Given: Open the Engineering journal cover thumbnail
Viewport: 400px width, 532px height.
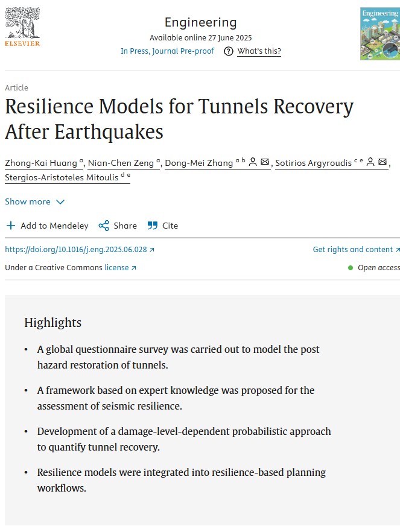Looking at the screenshot, I should (379, 34).
